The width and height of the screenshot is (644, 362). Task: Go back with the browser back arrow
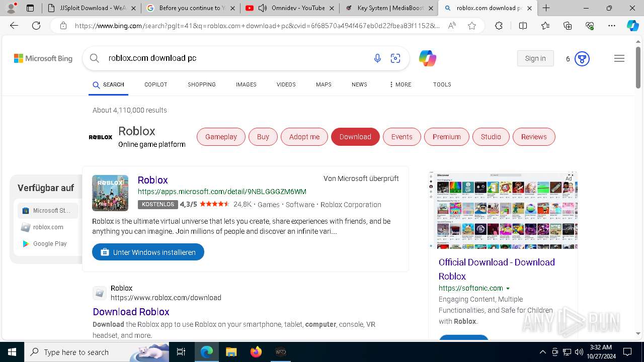(x=14, y=26)
